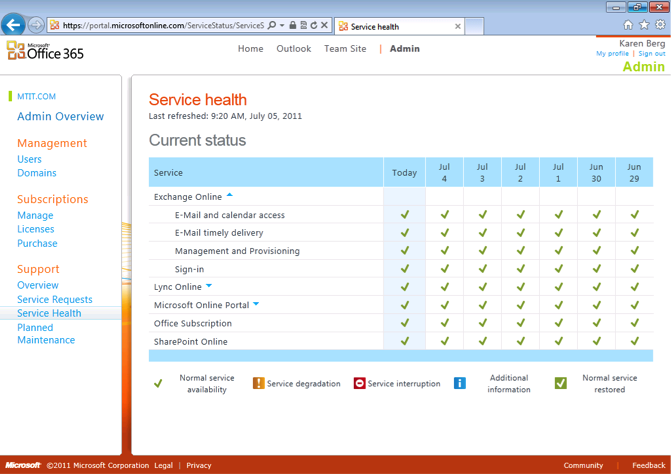Open the My profile link

(x=612, y=53)
